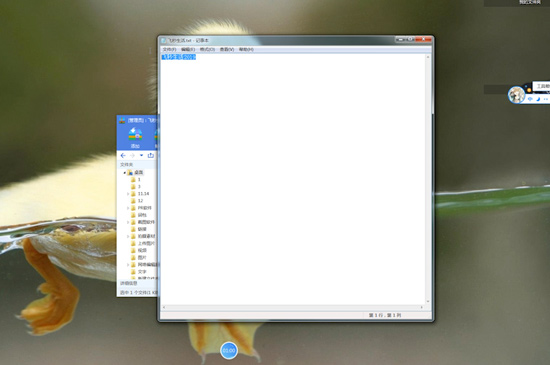
Task: Collapse the 桌面 (Desktop) tree node
Action: (125, 173)
